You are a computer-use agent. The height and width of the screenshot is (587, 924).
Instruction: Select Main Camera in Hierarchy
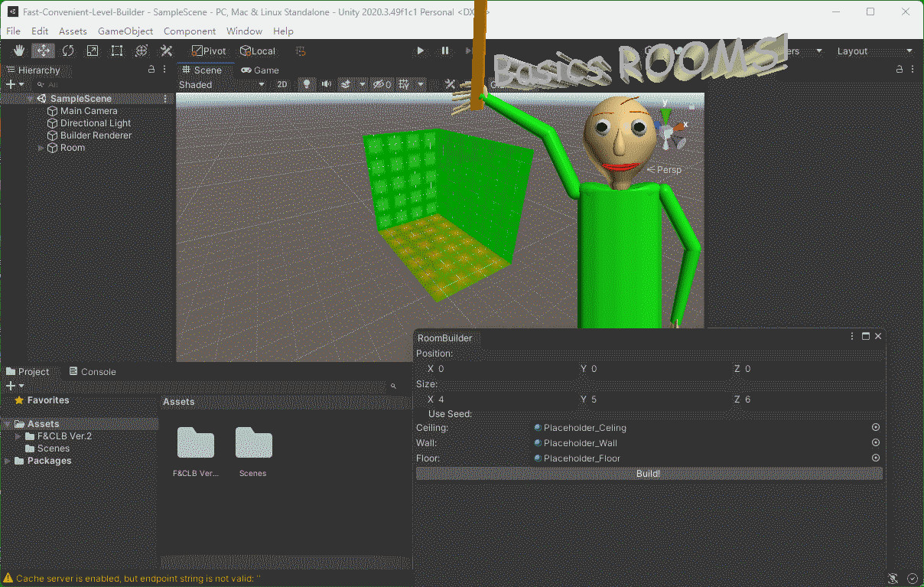[x=89, y=111]
